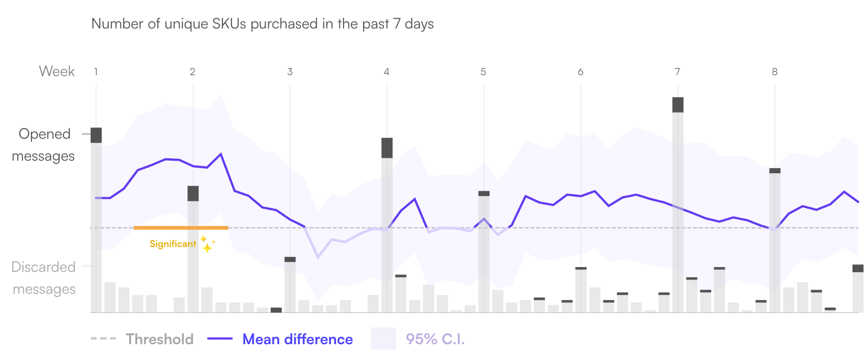The height and width of the screenshot is (354, 868).
Task: Select the week 5 marker
Action: coord(483,72)
